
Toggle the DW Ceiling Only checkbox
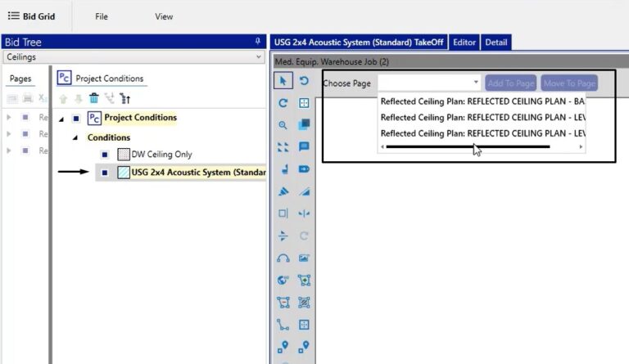pos(105,155)
